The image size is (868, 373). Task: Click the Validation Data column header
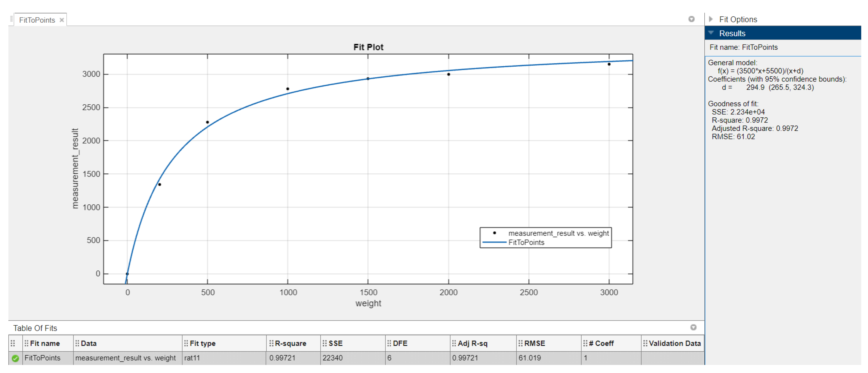pos(675,343)
